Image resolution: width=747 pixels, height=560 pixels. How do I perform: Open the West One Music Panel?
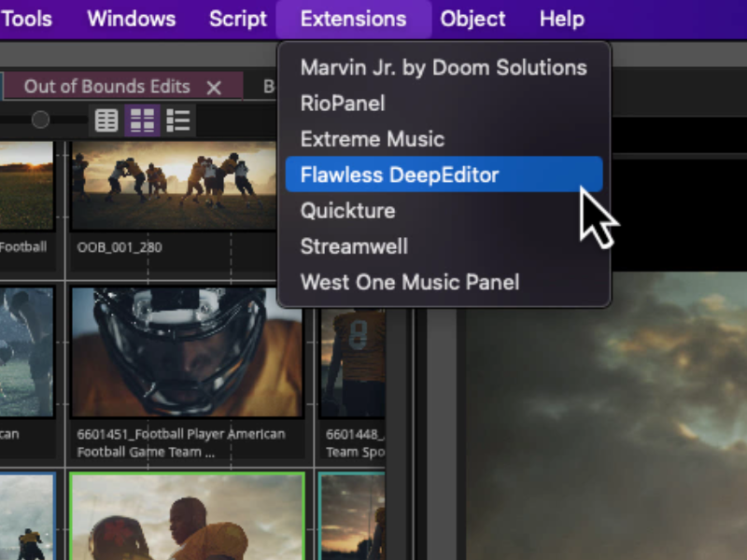tap(444, 282)
